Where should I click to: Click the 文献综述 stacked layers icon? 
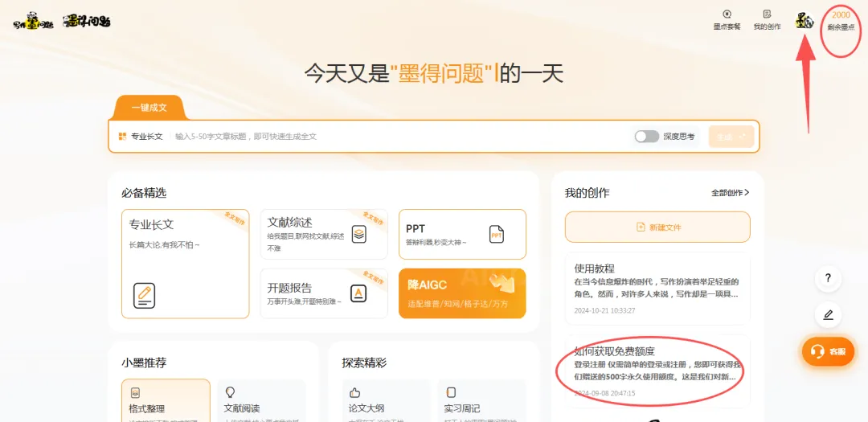(358, 234)
